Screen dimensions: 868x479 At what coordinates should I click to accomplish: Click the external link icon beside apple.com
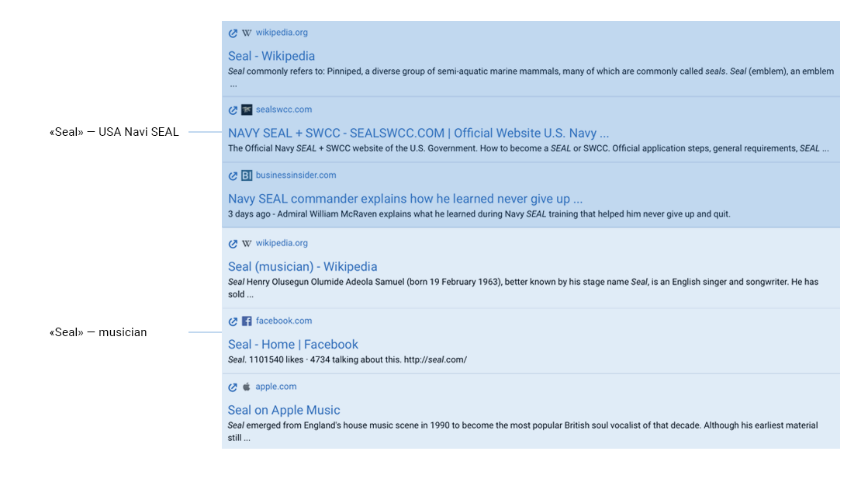(233, 387)
